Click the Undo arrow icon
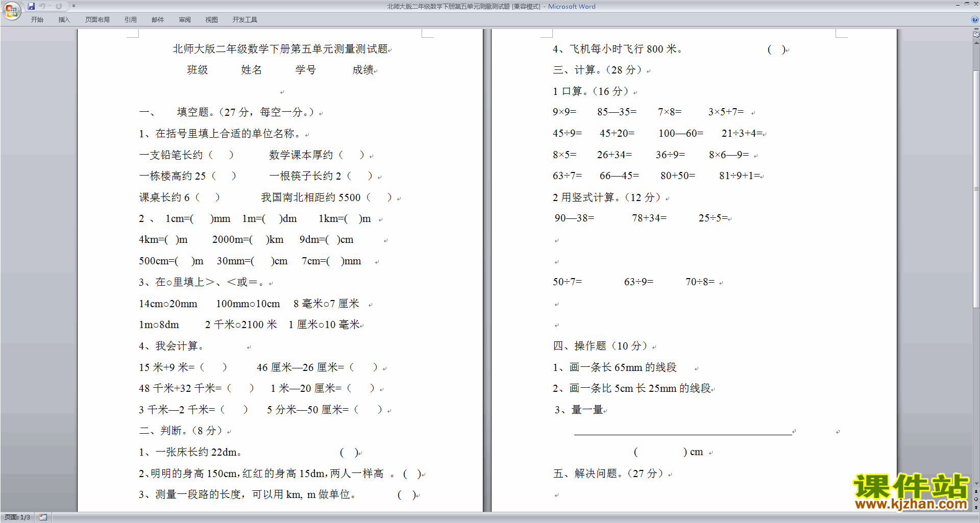980x523 pixels. pyautogui.click(x=42, y=6)
